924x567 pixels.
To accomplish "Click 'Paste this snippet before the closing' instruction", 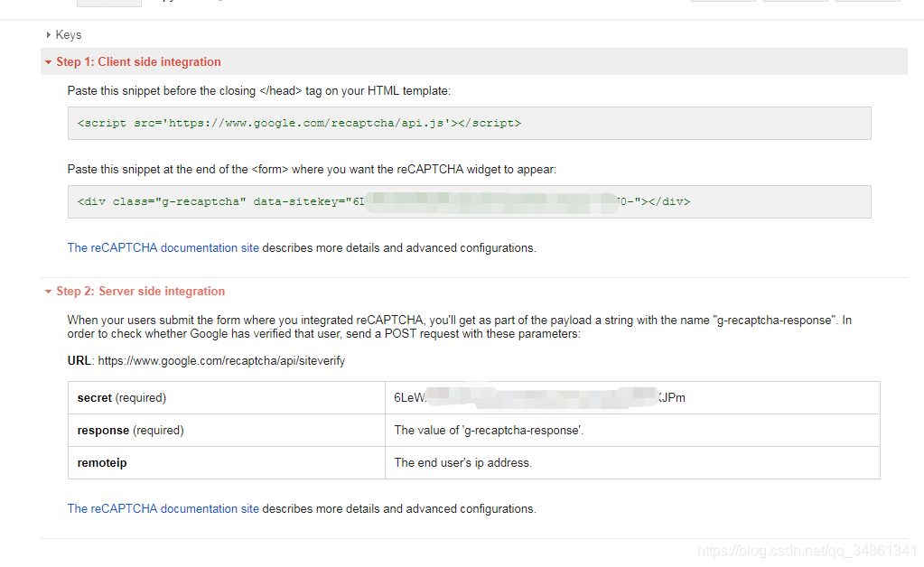I will click(x=258, y=90).
